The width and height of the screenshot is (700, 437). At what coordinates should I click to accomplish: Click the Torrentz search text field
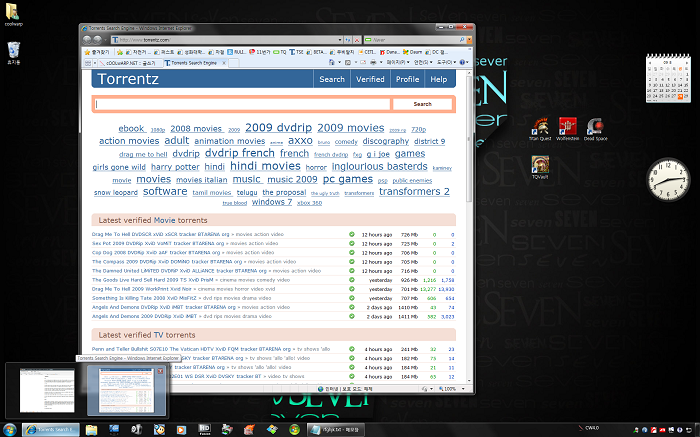(242, 104)
